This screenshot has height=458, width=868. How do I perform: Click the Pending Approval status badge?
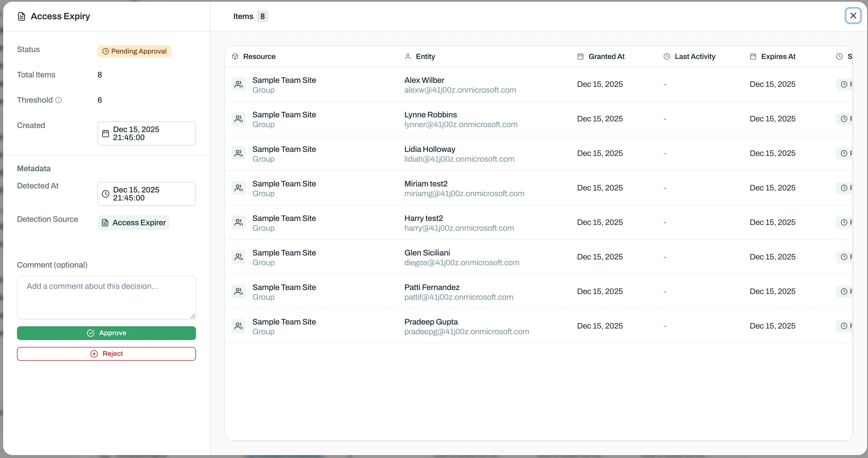(x=134, y=51)
